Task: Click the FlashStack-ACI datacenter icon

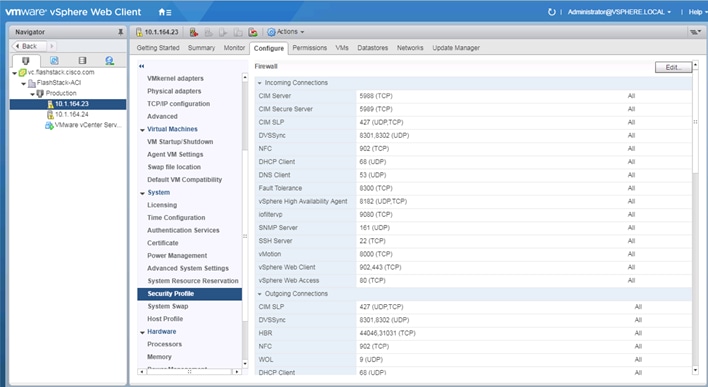Action: [32, 83]
